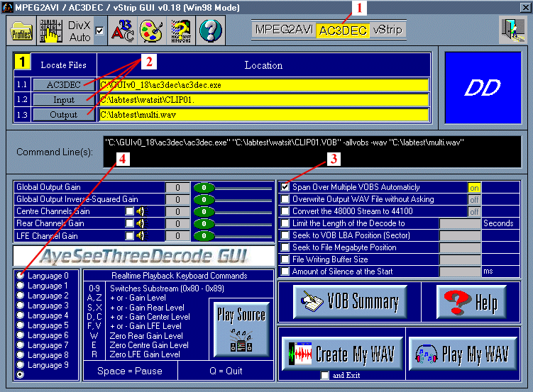Click speaker icon for Centre Channels Gain
This screenshot has height=392, width=533.
[x=141, y=211]
